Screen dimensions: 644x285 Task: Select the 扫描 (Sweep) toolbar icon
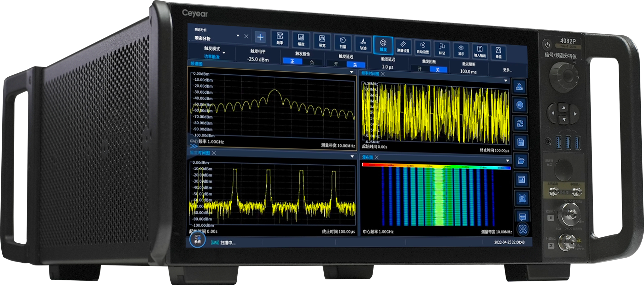[x=343, y=42]
